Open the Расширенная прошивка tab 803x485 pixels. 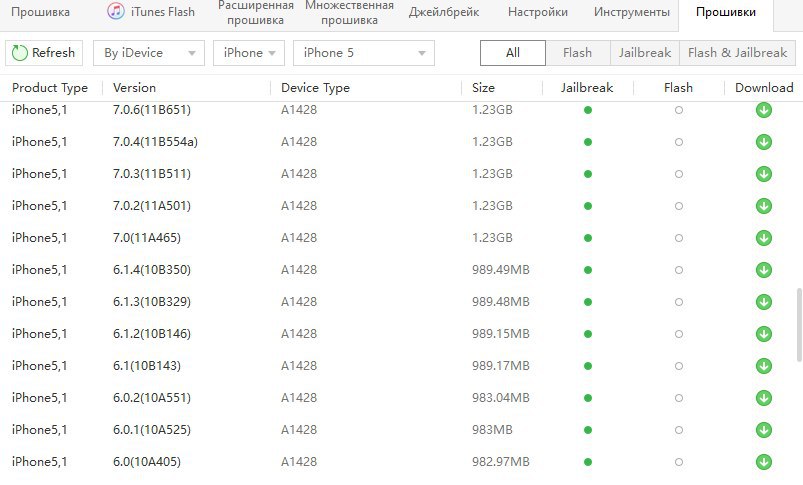pyautogui.click(x=256, y=13)
